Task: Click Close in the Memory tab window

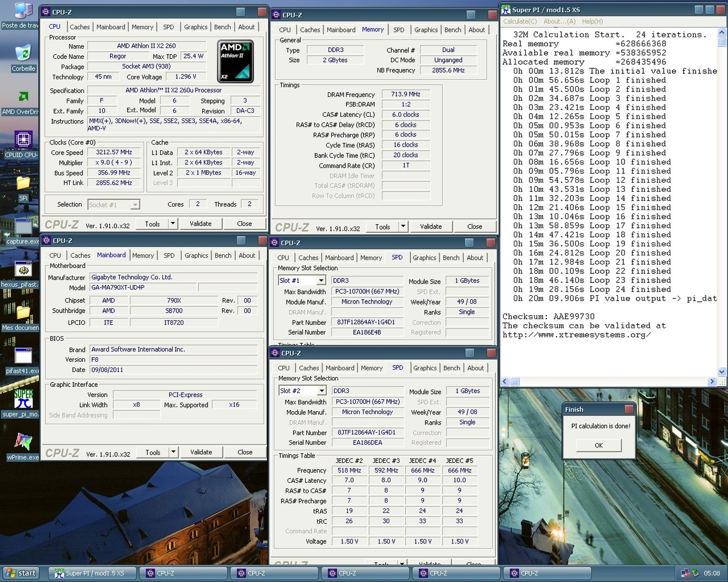Action: [x=475, y=226]
